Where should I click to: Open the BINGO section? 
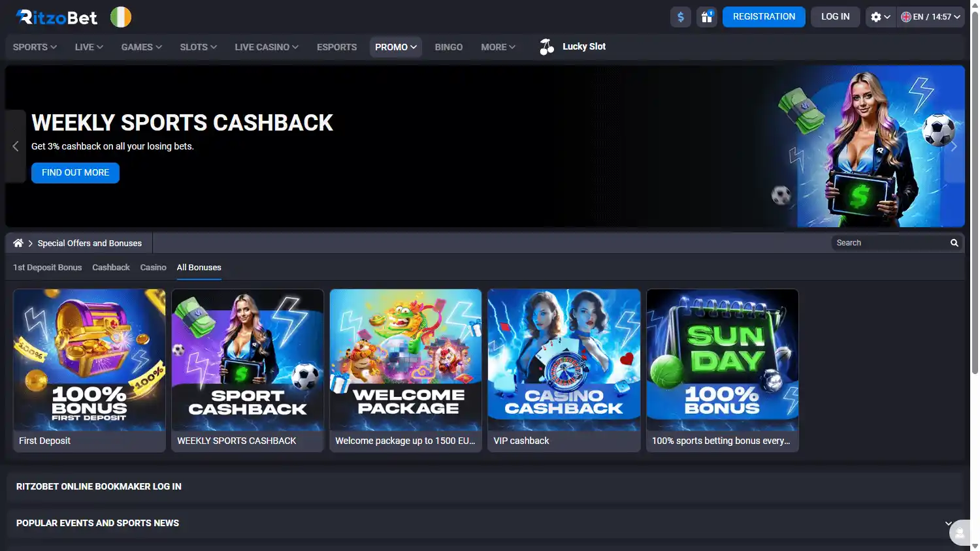tap(448, 47)
